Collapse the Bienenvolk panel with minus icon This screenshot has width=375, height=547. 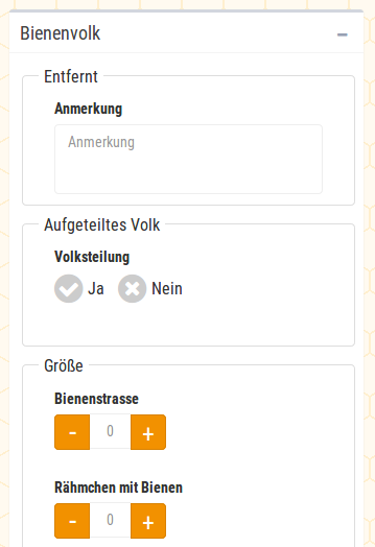(342, 35)
